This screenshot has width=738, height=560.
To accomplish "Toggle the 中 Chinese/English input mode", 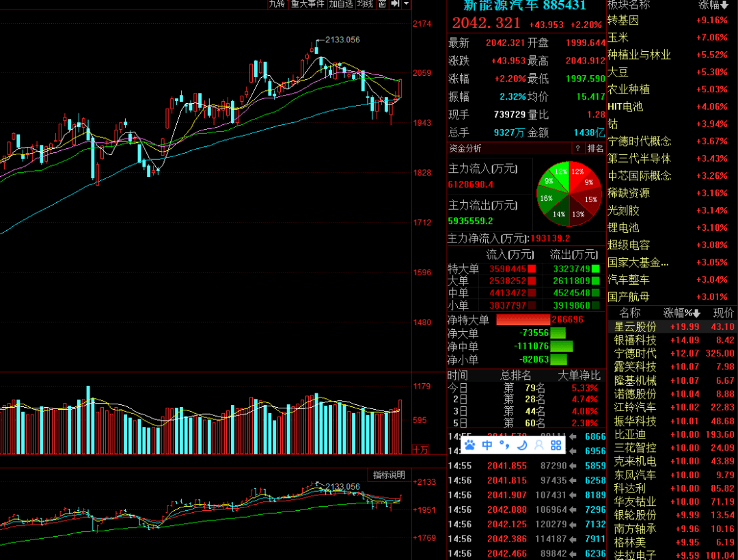I will [x=487, y=445].
